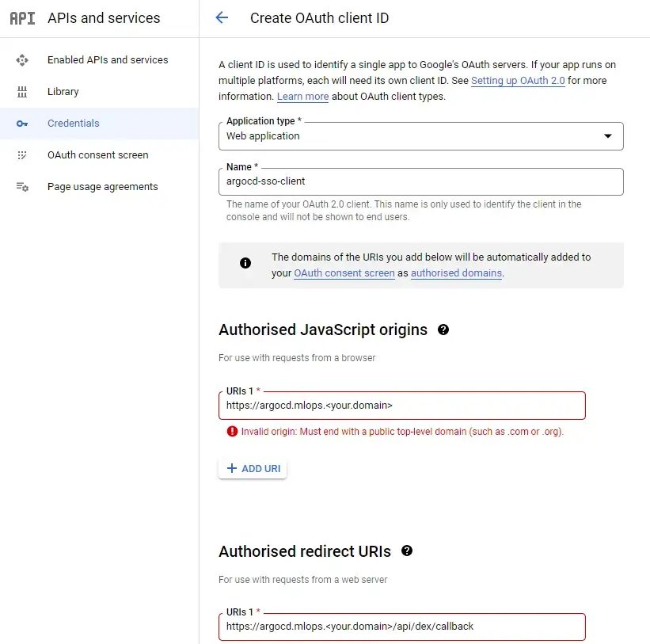Open help for Authorised JavaScript origins
This screenshot has width=650, height=644.
coord(443,330)
